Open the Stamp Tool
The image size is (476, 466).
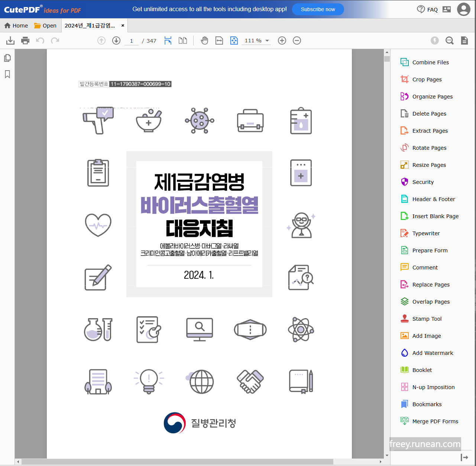(427, 318)
